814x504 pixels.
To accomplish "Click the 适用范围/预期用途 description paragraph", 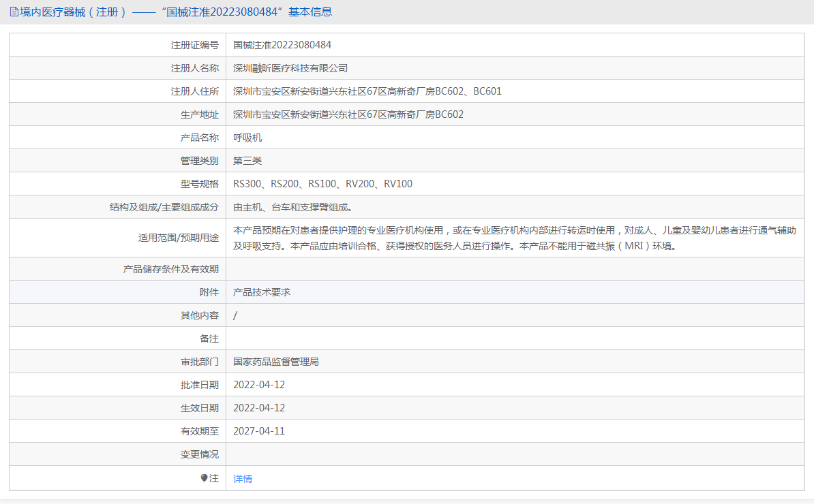I will (514, 238).
